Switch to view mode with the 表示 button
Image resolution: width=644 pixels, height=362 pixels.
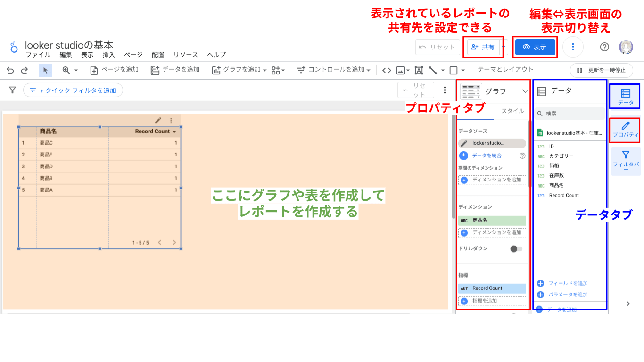click(x=534, y=47)
